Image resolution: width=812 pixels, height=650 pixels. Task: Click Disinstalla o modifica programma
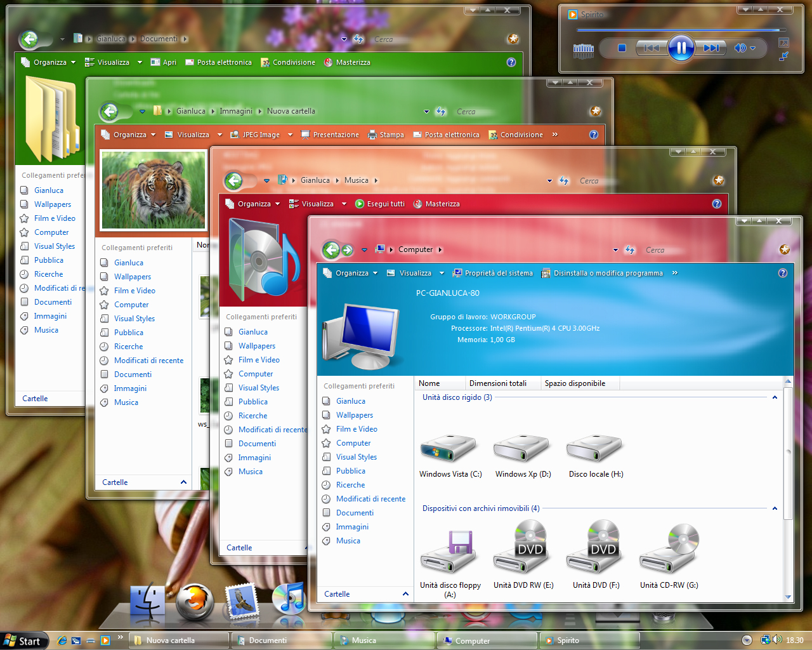(602, 273)
